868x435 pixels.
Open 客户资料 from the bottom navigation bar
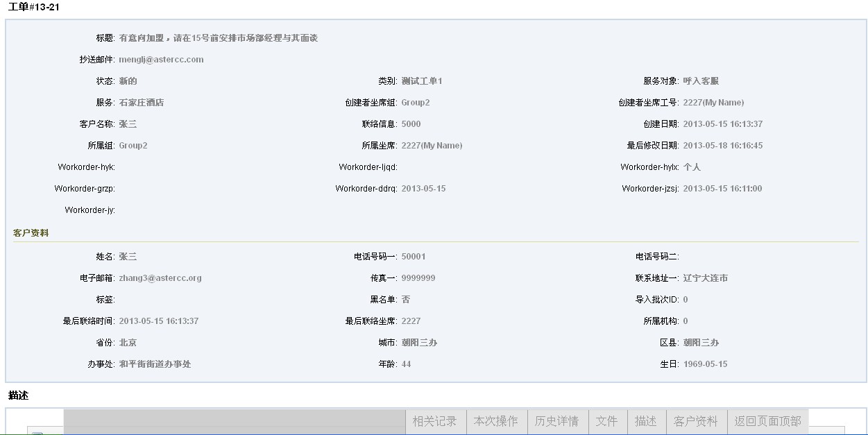[x=695, y=421]
